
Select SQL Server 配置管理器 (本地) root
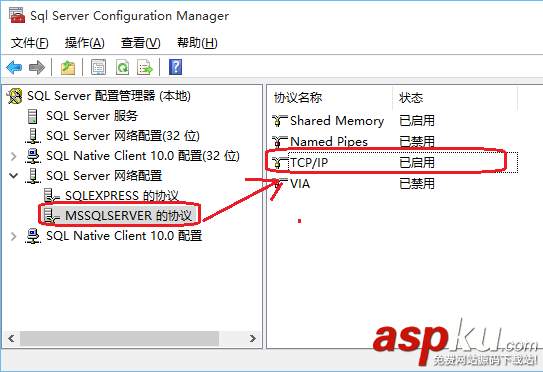(109, 96)
